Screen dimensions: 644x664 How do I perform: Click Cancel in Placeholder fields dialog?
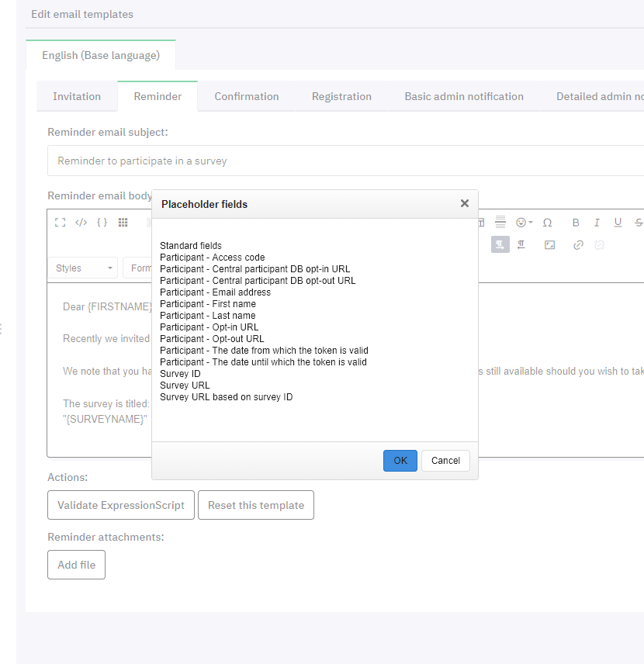pyautogui.click(x=445, y=461)
